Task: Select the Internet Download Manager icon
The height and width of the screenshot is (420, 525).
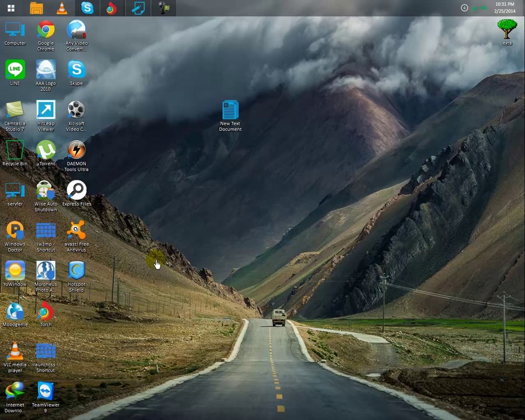Action: click(15, 397)
